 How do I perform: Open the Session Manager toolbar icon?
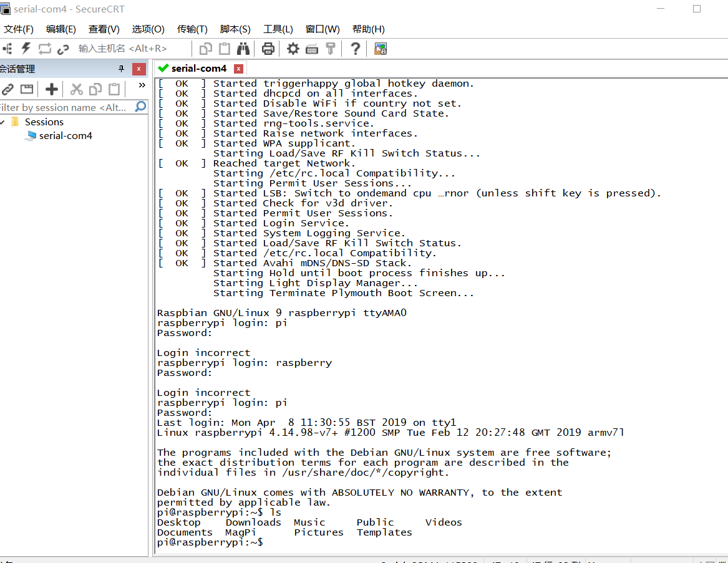click(x=7, y=49)
